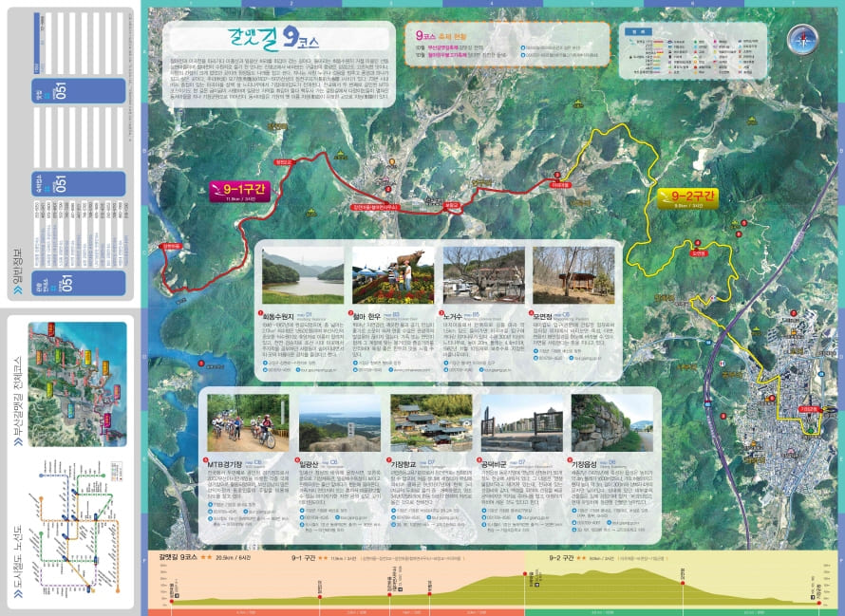View the 노거수 old tree photo
Screen dimensions: 845x616
[483, 276]
